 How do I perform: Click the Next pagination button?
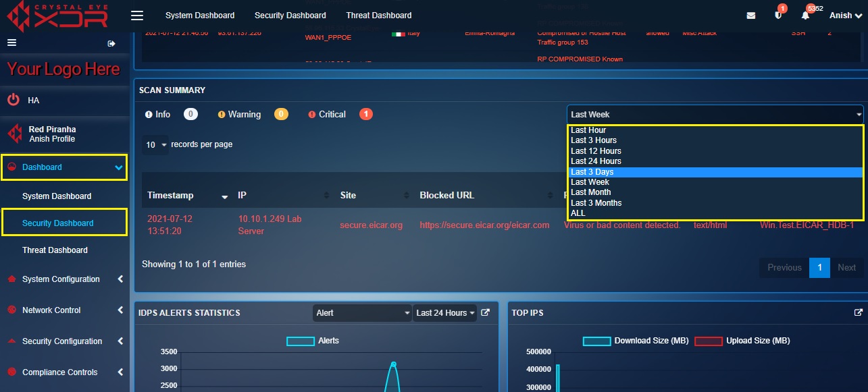(847, 268)
